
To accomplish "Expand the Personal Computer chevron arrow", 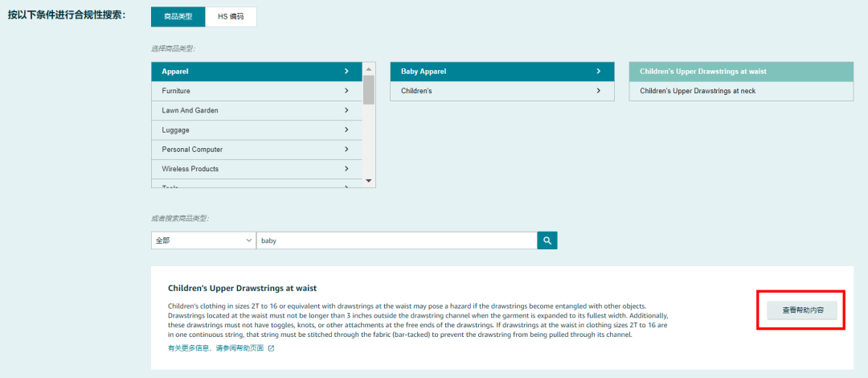I will [x=346, y=150].
